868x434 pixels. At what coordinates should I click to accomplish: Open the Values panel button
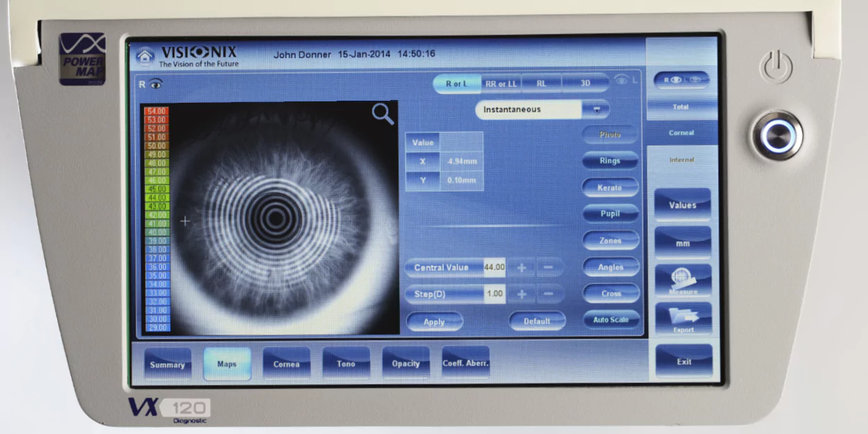coord(683,205)
